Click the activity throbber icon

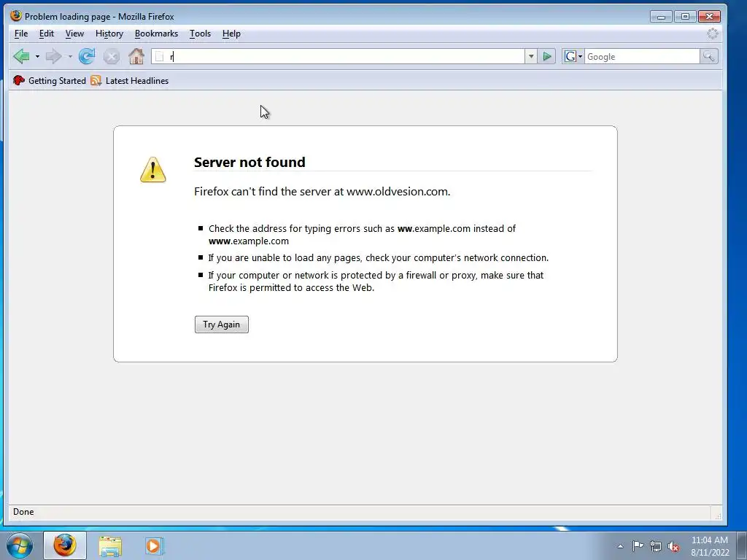pos(712,34)
